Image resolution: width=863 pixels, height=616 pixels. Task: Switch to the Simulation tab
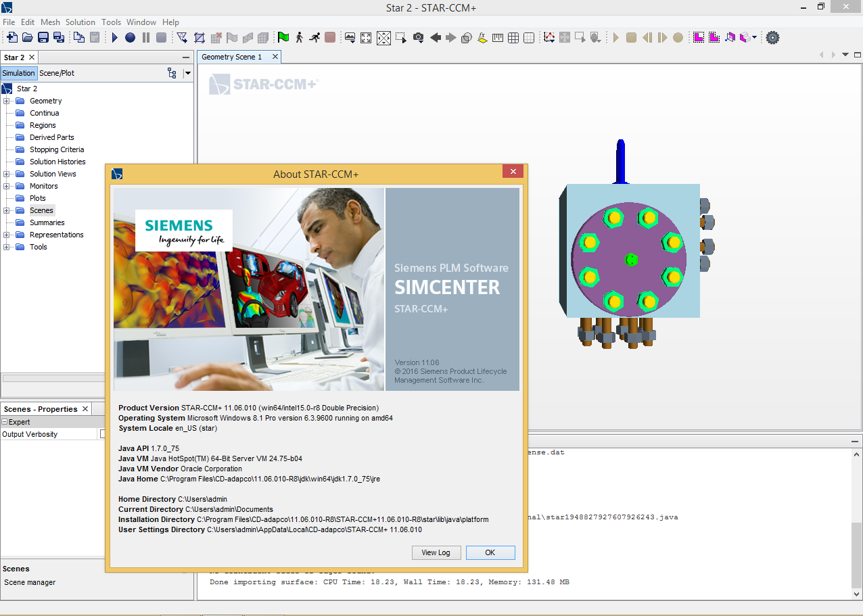coord(18,73)
